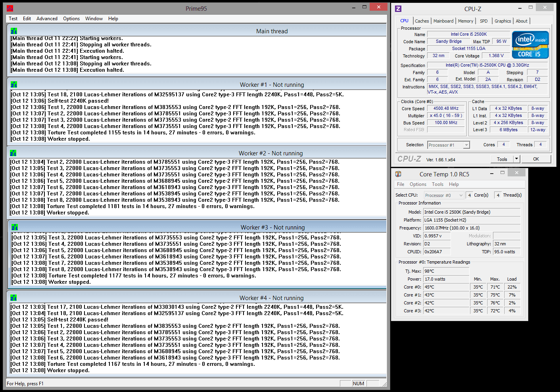This screenshot has width=560, height=392.
Task: Click the Core #0 temperature 45°C
Action: coord(446,287)
